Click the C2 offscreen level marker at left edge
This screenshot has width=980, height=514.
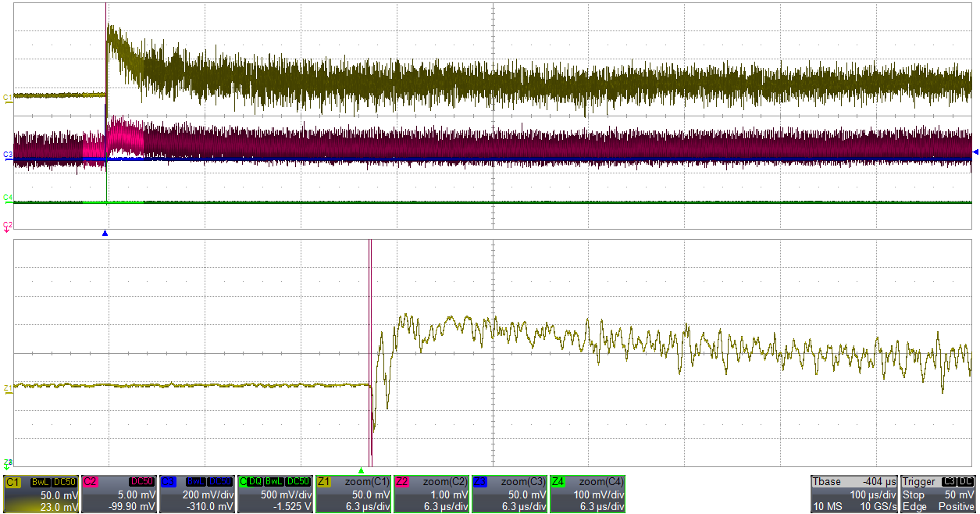[8, 226]
